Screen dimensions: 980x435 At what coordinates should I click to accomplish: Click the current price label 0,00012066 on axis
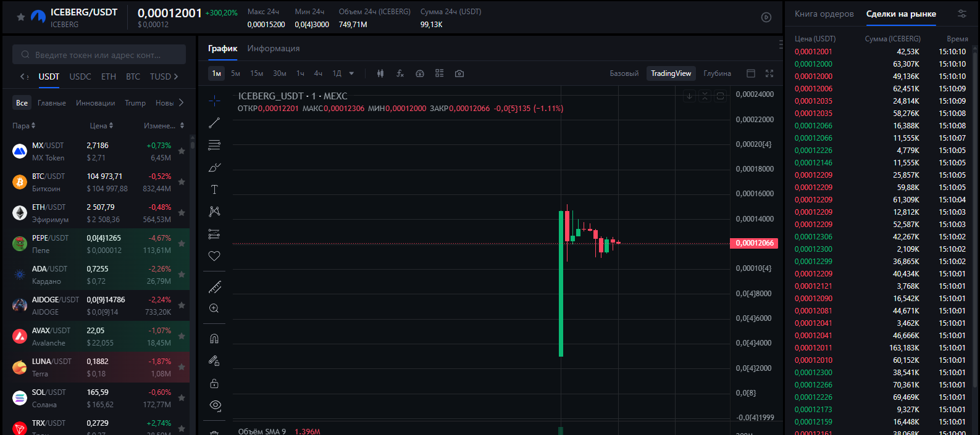point(754,243)
